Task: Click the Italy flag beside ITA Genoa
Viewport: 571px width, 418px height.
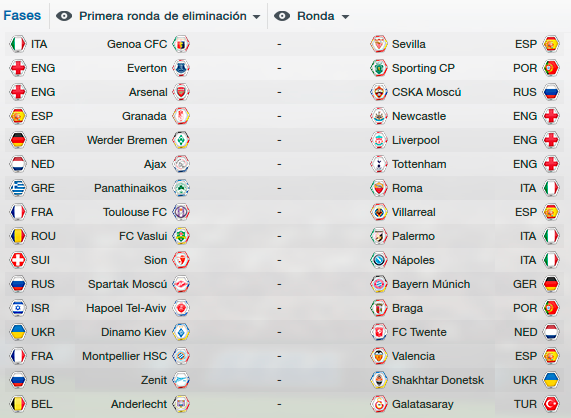Action: tap(18, 44)
